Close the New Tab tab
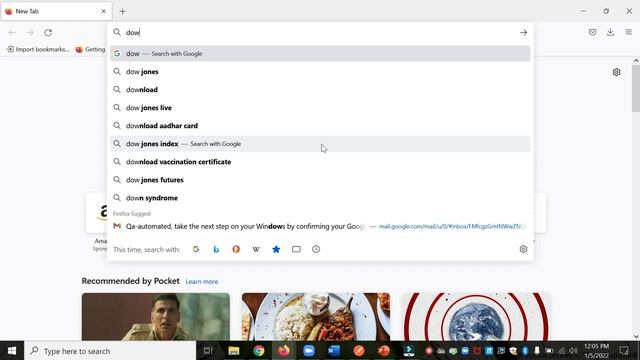The width and height of the screenshot is (640, 360). pyautogui.click(x=104, y=11)
